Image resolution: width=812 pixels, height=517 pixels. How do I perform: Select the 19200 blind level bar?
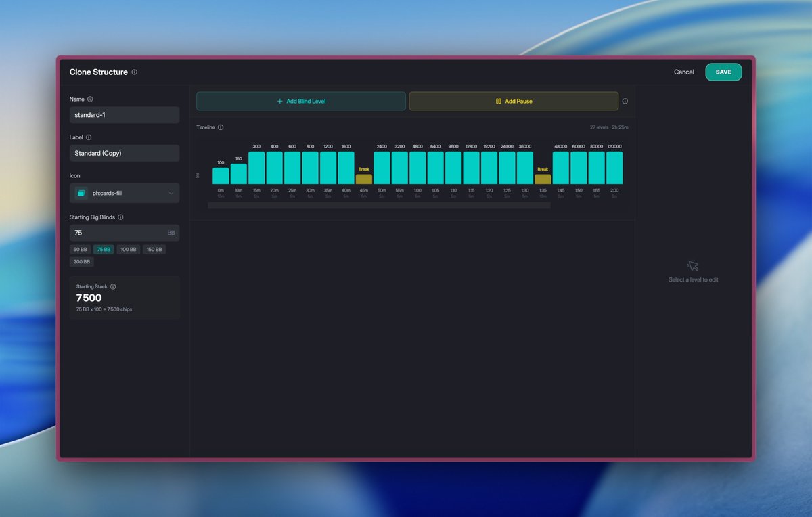[x=489, y=168]
